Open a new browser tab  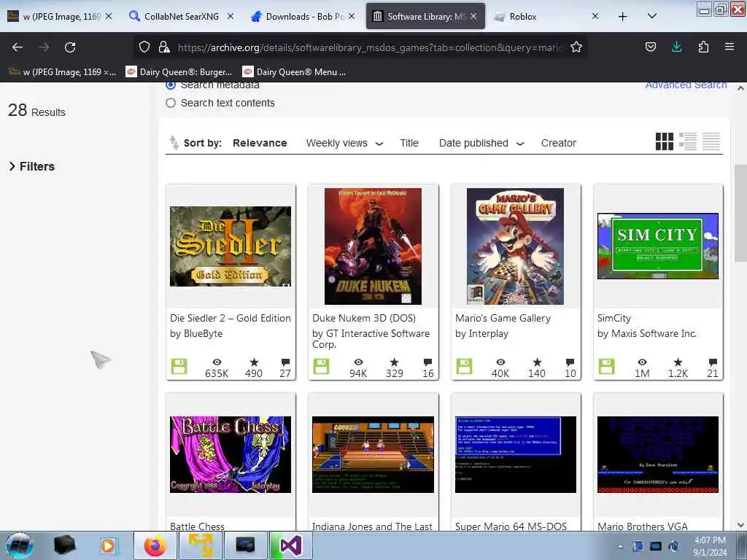point(623,17)
